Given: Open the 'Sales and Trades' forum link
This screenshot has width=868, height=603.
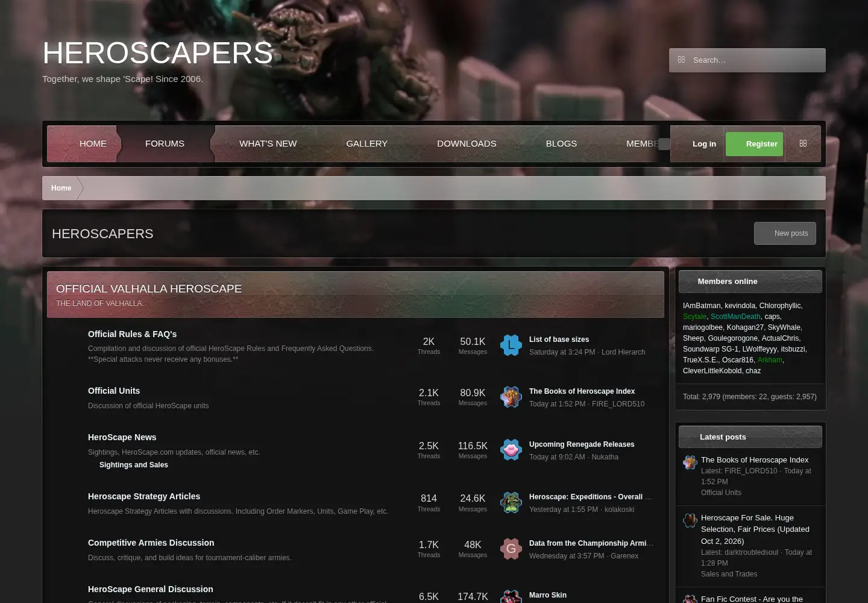Looking at the screenshot, I should pos(729,574).
